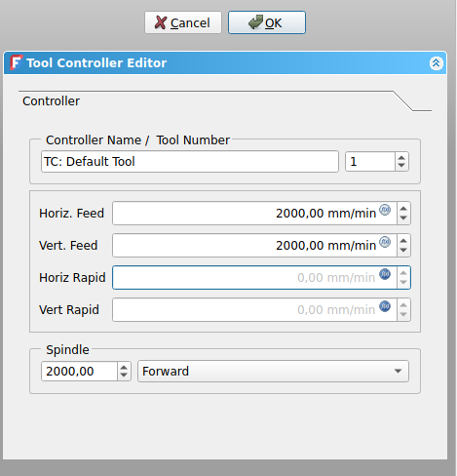Increase Horiz. Feed with up arrow
This screenshot has height=476, width=457.
403,209
